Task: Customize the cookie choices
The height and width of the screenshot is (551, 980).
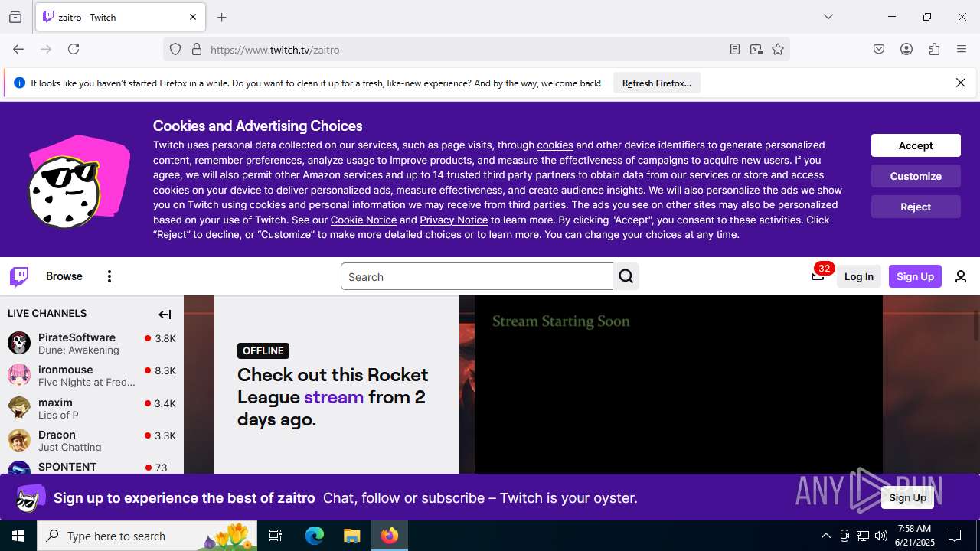Action: tap(916, 176)
